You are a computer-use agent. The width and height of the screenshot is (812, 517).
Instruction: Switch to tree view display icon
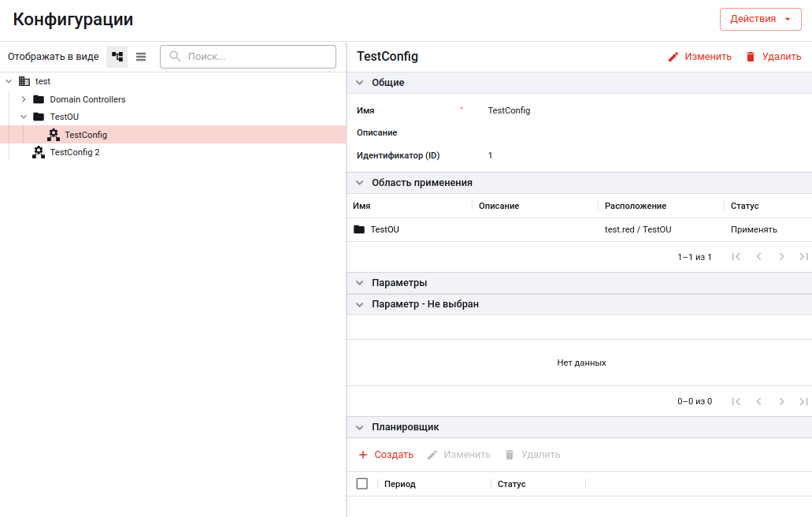coord(117,57)
